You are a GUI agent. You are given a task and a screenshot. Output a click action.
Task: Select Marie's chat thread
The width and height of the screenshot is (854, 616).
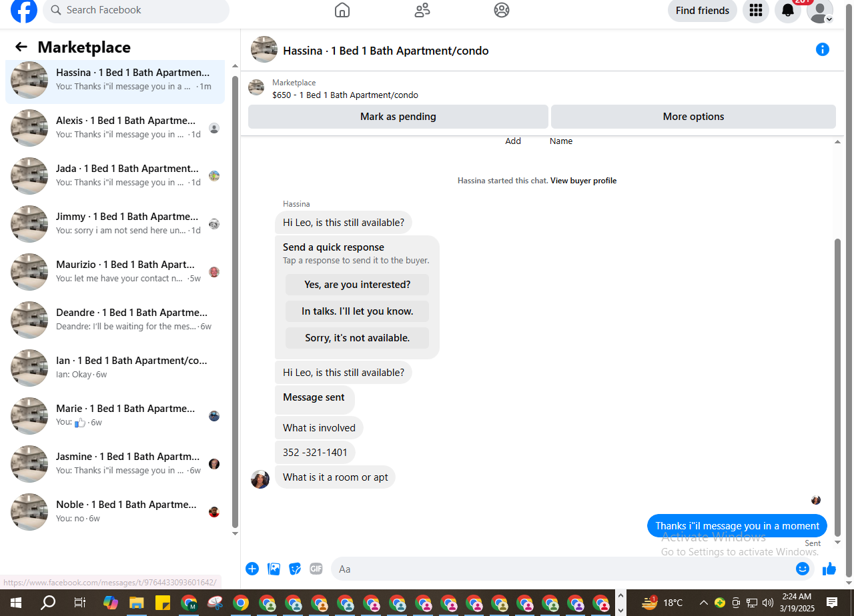(115, 416)
